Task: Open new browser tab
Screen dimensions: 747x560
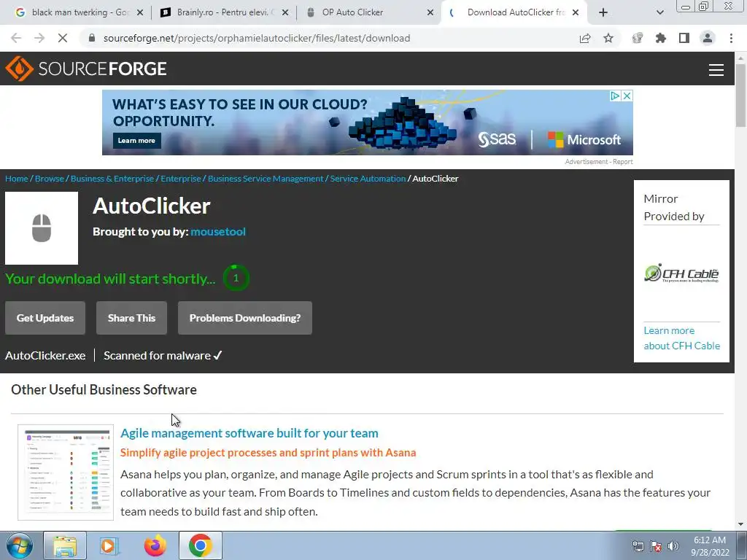Action: tap(603, 12)
